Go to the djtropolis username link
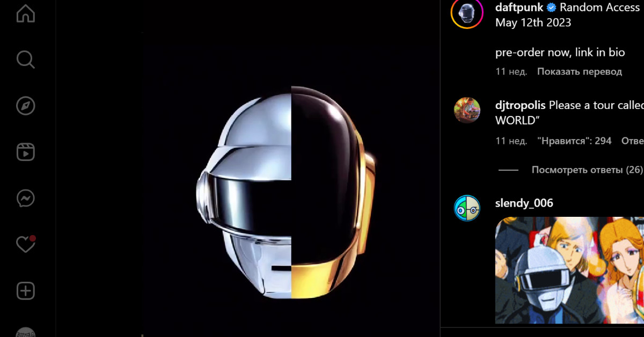The height and width of the screenshot is (337, 644). point(520,105)
